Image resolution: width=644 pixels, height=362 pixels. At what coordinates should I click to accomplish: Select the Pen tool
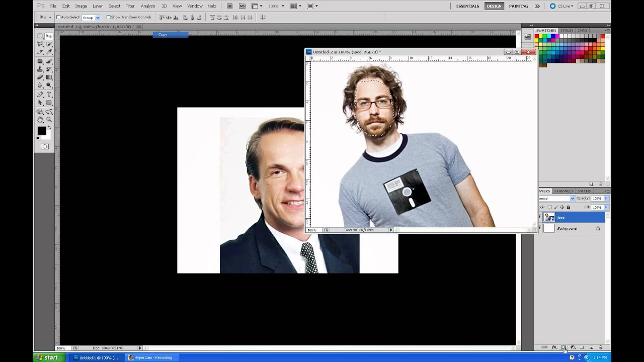click(40, 95)
